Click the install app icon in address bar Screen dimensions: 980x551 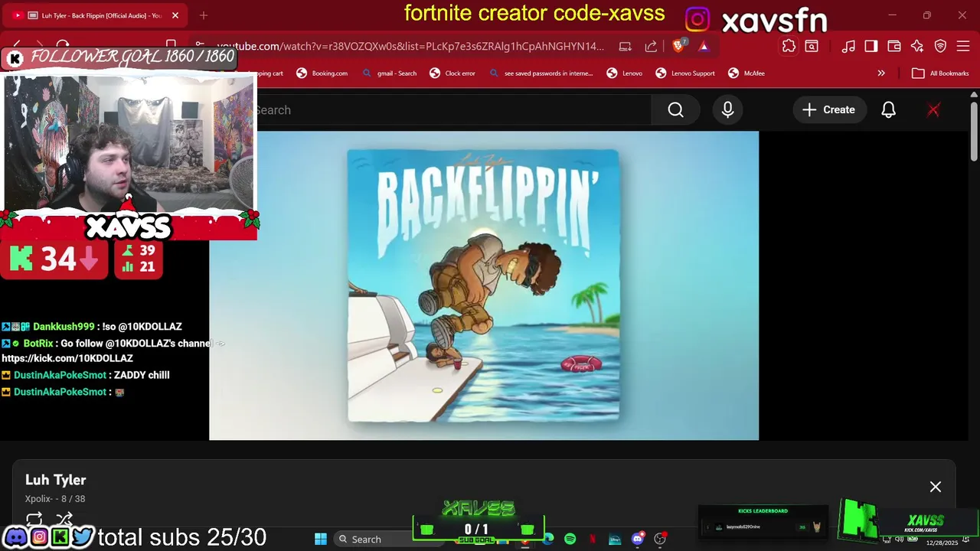626,47
